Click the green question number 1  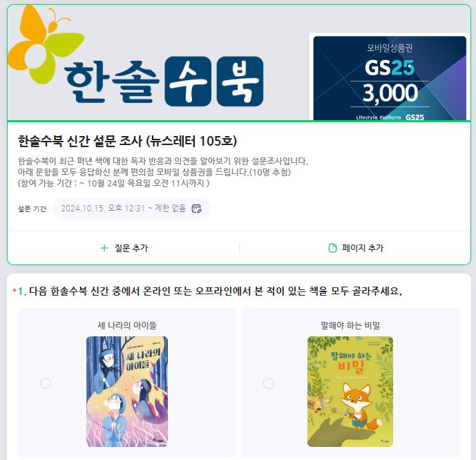22,291
